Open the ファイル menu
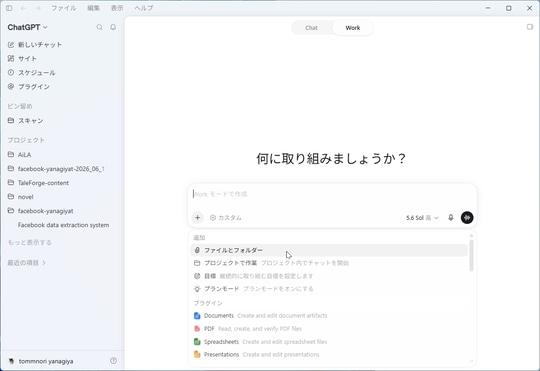540x371 pixels. (63, 8)
